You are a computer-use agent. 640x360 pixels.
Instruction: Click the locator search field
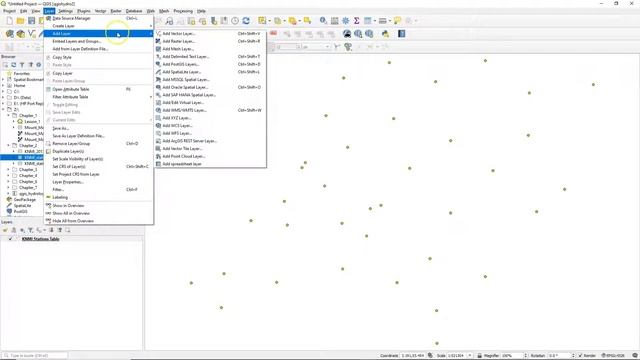(x=35, y=356)
